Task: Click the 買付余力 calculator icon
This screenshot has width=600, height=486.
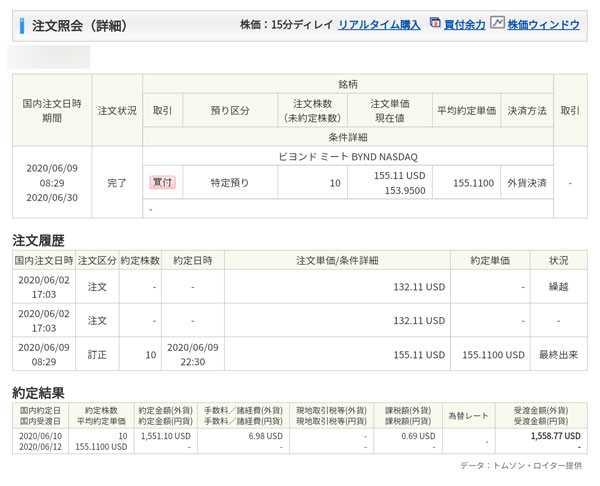Action: coord(435,23)
